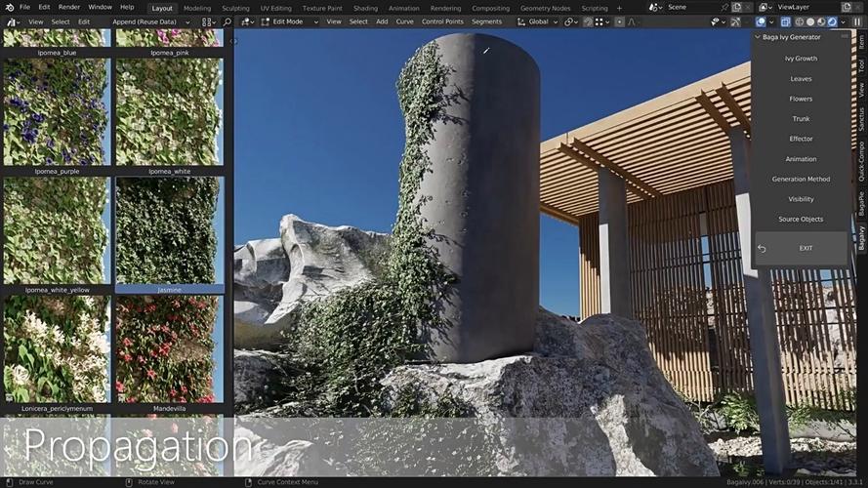Toggle snapping magnet icon

pyautogui.click(x=589, y=22)
